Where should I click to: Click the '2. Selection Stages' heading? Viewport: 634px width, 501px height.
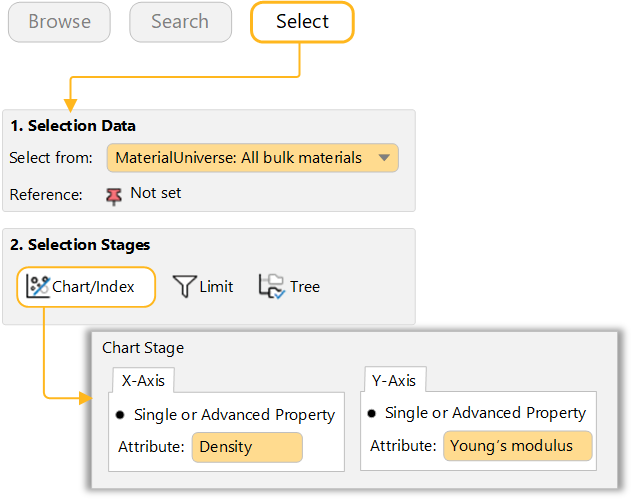coord(79,245)
